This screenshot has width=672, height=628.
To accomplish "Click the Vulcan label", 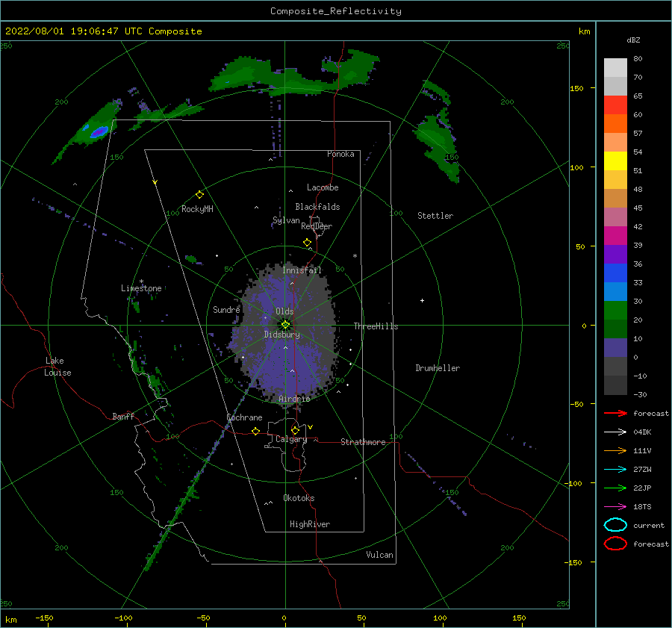I will (x=379, y=555).
